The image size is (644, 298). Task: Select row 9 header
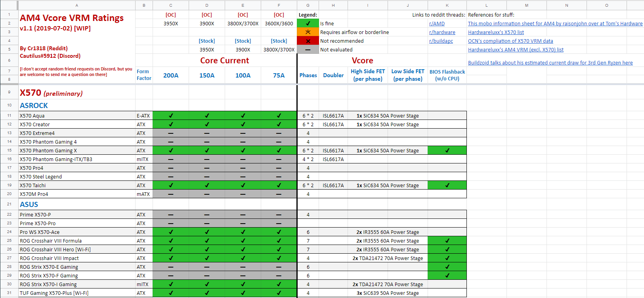point(9,92)
